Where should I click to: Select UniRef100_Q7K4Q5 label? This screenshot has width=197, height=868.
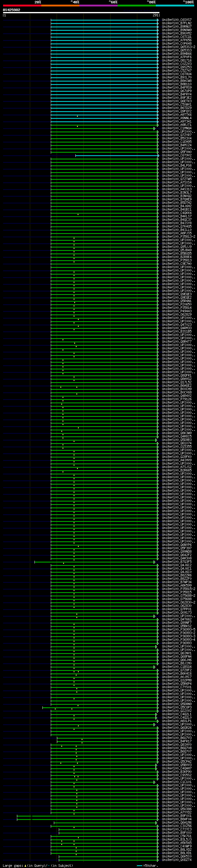pyautogui.click(x=177, y=226)
